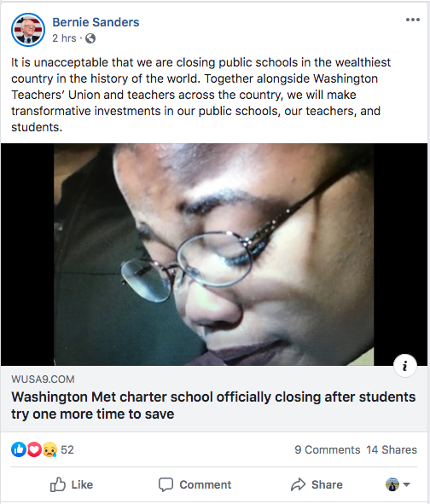
Task: Click the speech bubble Comment icon
Action: (166, 484)
